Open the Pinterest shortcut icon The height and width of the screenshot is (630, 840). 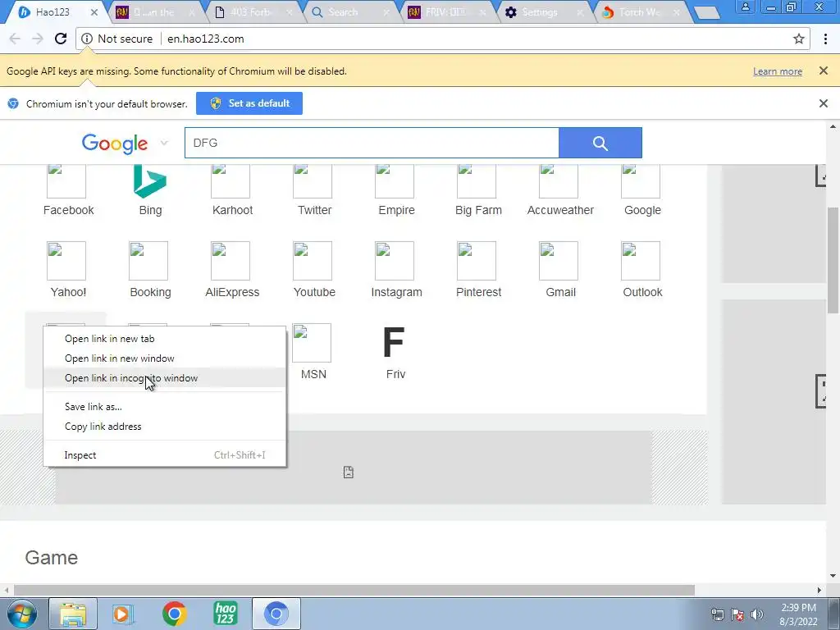click(477, 261)
